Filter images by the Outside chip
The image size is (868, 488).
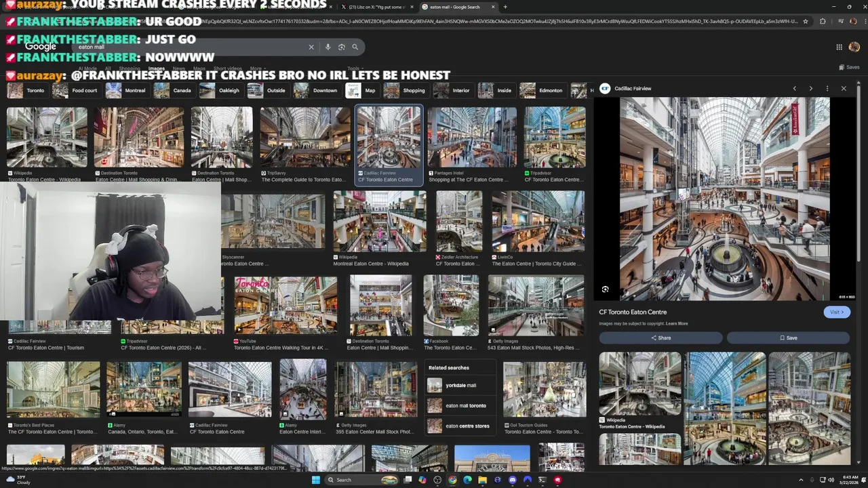pyautogui.click(x=267, y=90)
